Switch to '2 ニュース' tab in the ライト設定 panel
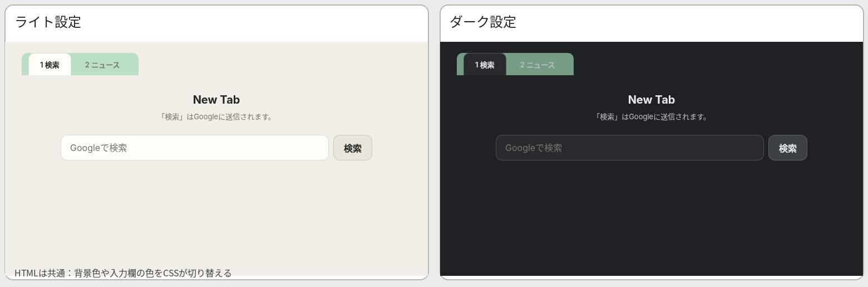Viewport: 868px width, 287px height. [102, 65]
